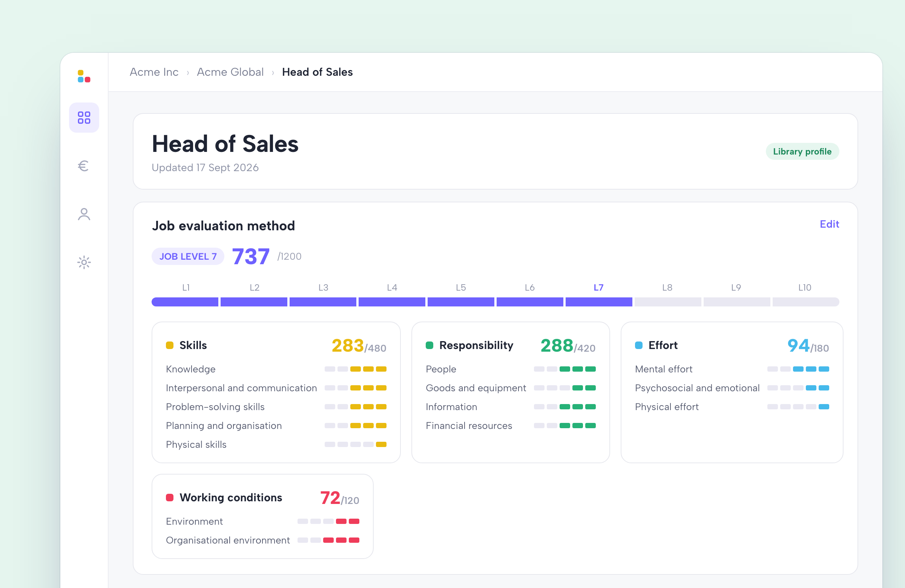This screenshot has width=905, height=588.
Task: Click the Organisational environment label
Action: click(x=228, y=540)
